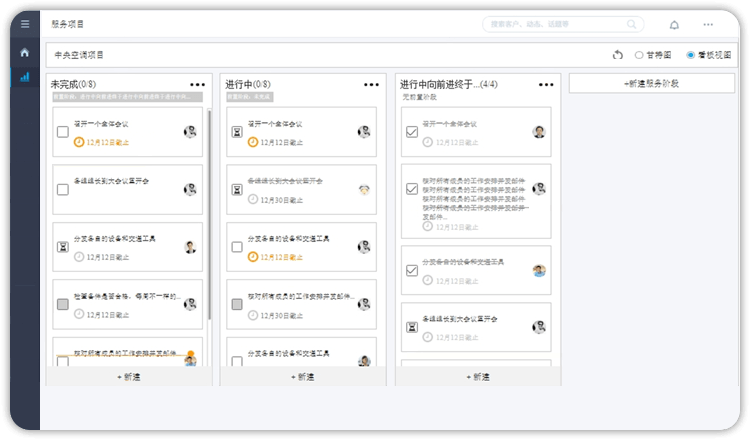Select the 看板视图 radio button
This screenshot has height=440, width=750.
pos(691,55)
